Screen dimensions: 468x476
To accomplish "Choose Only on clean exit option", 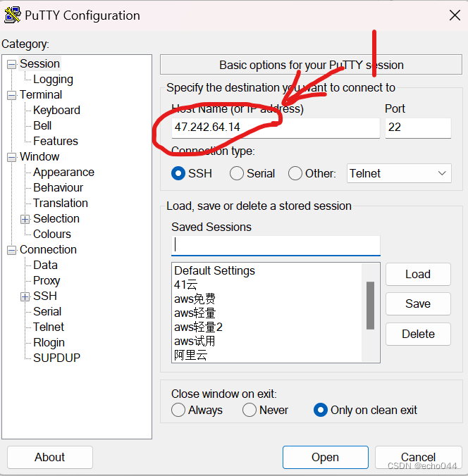I will pos(321,410).
